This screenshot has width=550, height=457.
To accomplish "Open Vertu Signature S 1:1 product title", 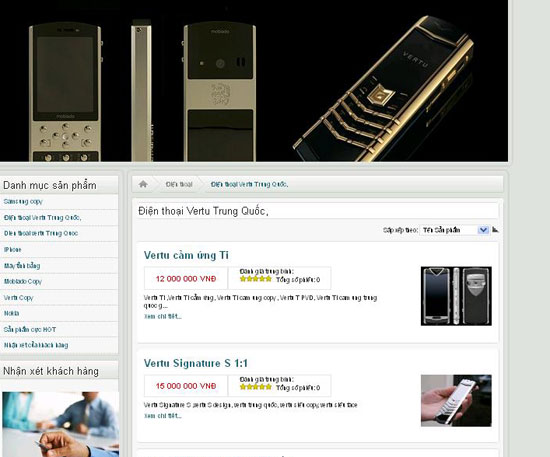I will click(196, 363).
